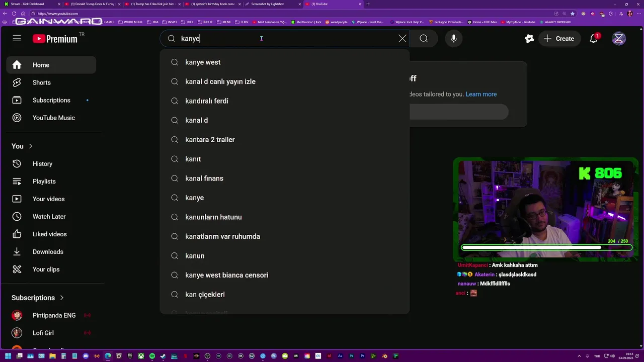
Task: Open the Pentagon Pizza Index bookmark
Action: (x=446, y=22)
